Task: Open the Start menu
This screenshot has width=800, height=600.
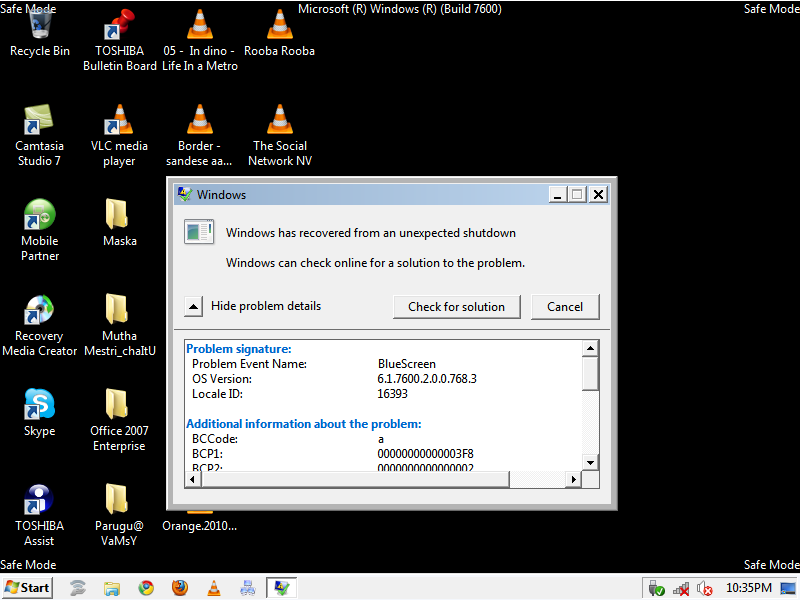Action: pos(28,588)
